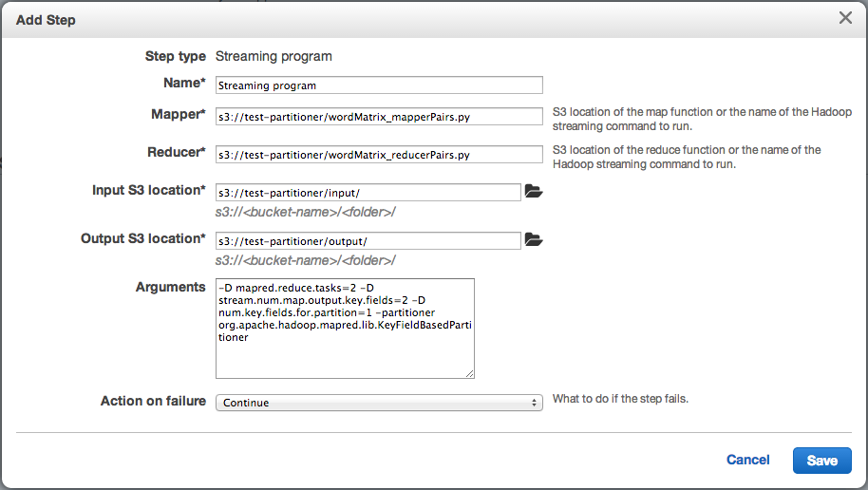Cancel adding the step
The image size is (868, 490).
(x=747, y=460)
